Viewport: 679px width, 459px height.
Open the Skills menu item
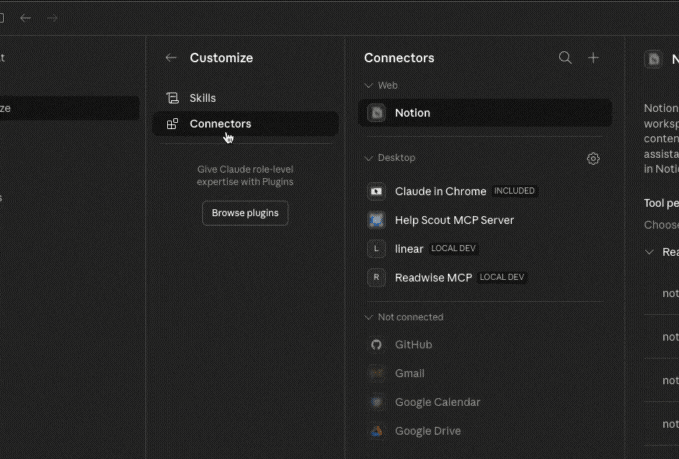click(202, 98)
